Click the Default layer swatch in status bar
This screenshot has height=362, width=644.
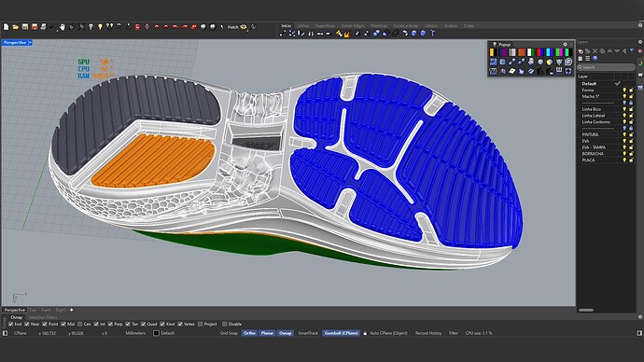tap(156, 333)
